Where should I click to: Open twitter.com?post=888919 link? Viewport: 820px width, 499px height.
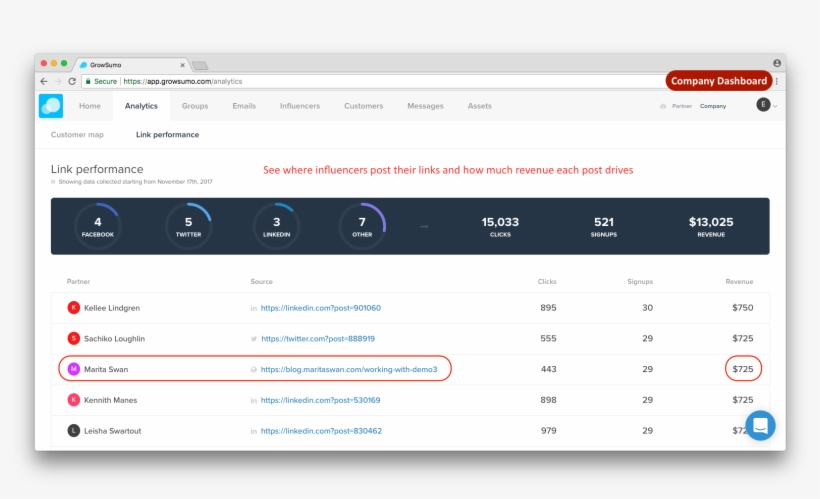pos(318,338)
